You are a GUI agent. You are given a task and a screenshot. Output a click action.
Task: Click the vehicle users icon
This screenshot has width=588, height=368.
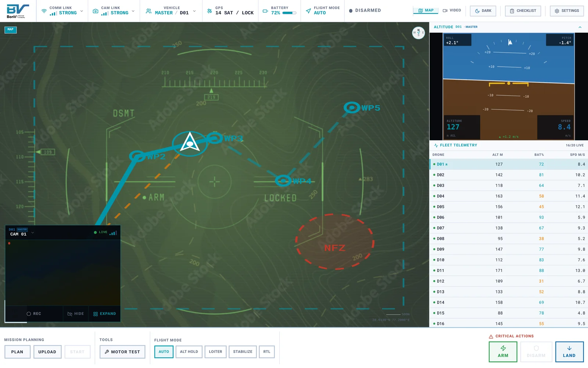(148, 11)
